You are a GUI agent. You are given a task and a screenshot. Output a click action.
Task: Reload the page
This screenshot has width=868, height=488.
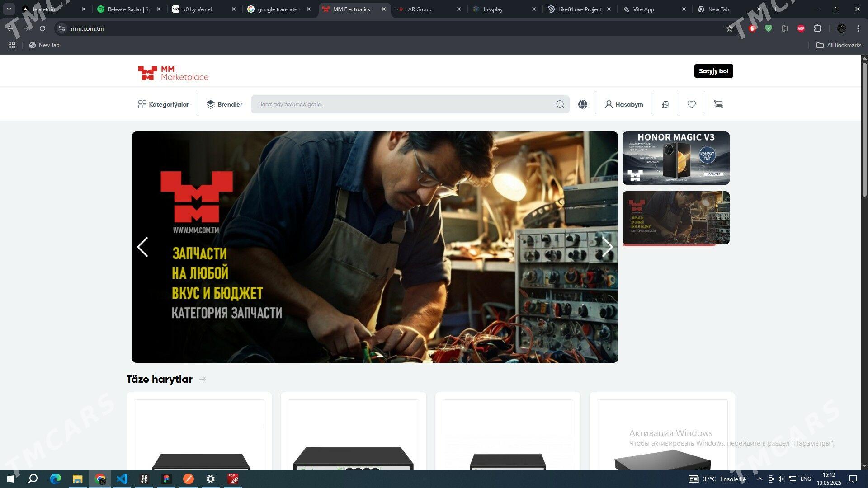(x=42, y=28)
